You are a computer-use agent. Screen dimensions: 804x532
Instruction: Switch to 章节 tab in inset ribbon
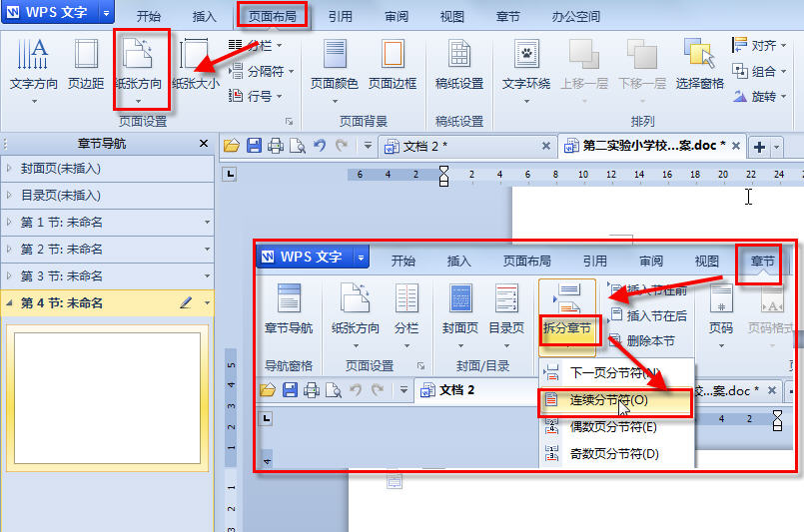point(762,262)
